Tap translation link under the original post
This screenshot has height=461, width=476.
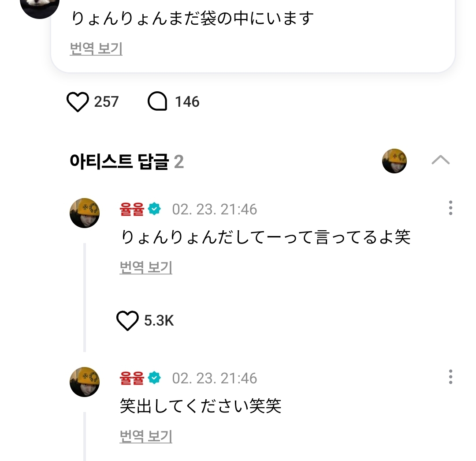(96, 49)
